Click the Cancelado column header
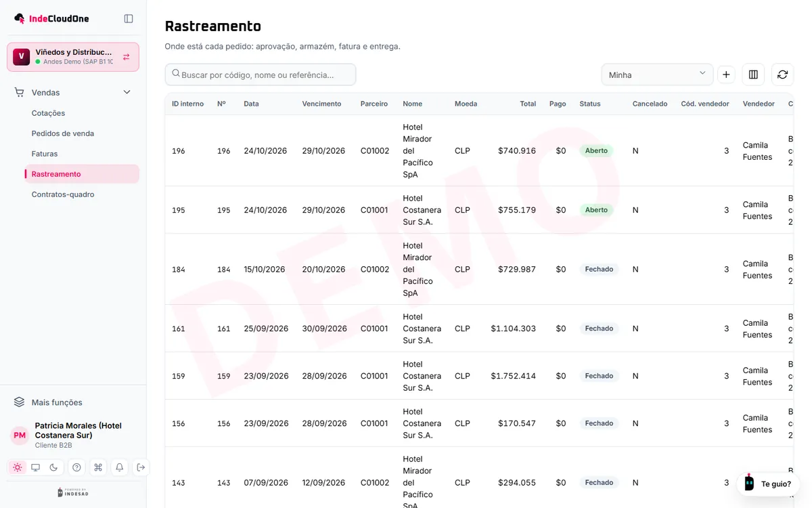The height and width of the screenshot is (508, 812). [x=650, y=104]
